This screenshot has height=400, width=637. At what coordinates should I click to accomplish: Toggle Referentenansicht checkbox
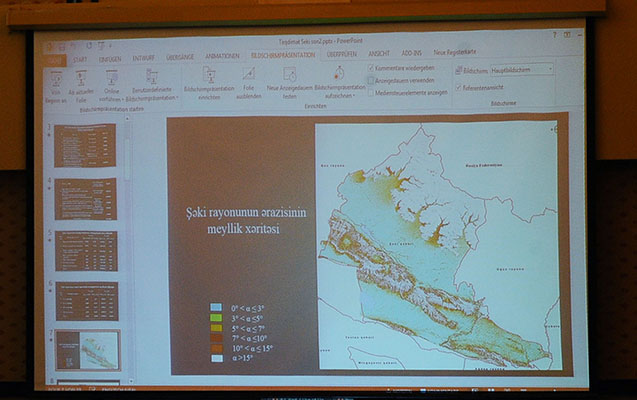coord(459,87)
